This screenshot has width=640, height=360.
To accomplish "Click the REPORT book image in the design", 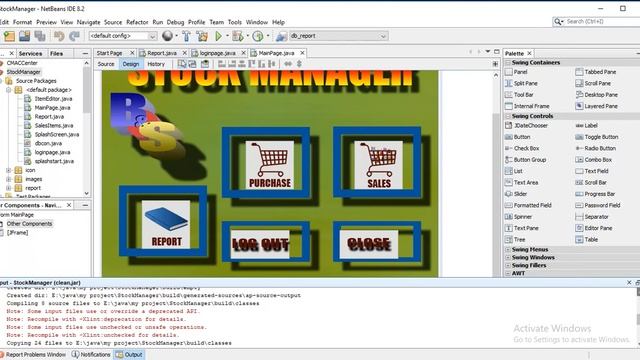I will pos(166,224).
